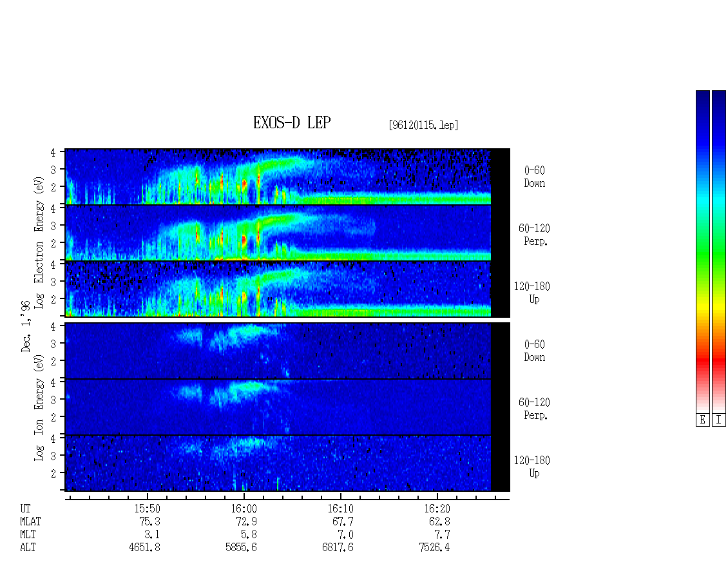Click the Dec. 1, '96 date label
Viewport: 728px width, 564px height.
[x=26, y=326]
